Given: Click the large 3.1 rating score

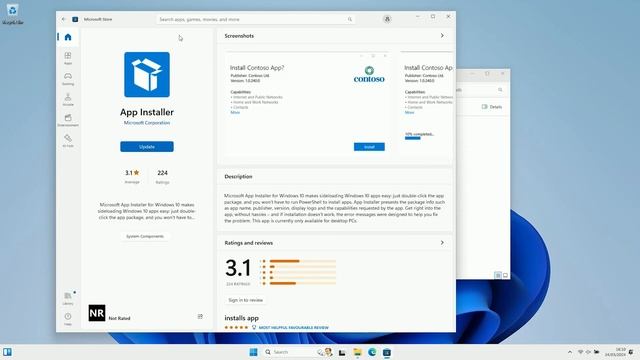Looking at the screenshot, I should 238,268.
